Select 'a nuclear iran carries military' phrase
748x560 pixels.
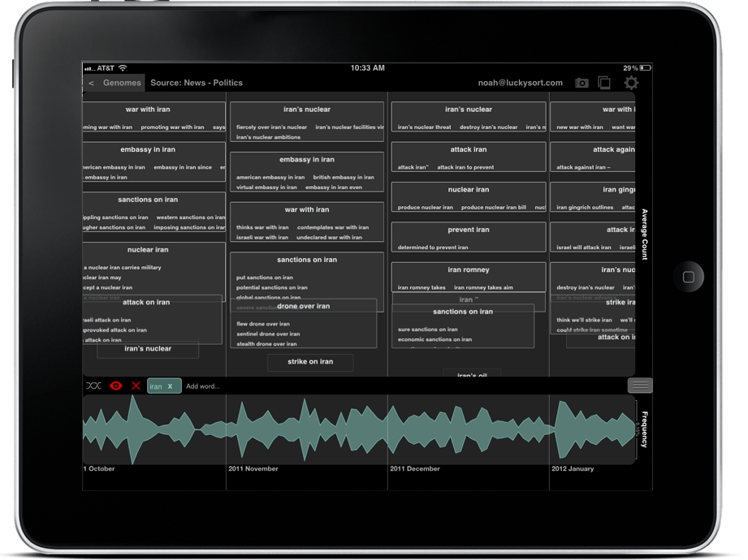[x=123, y=267]
